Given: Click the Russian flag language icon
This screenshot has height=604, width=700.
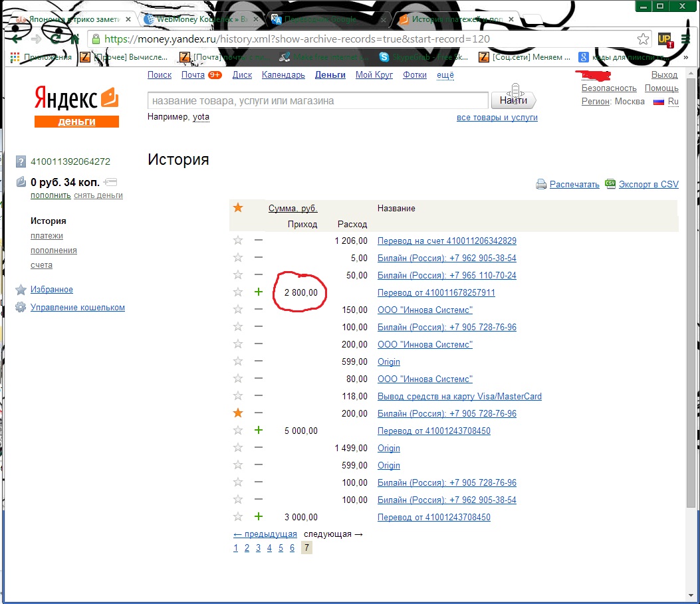Looking at the screenshot, I should pyautogui.click(x=659, y=102).
